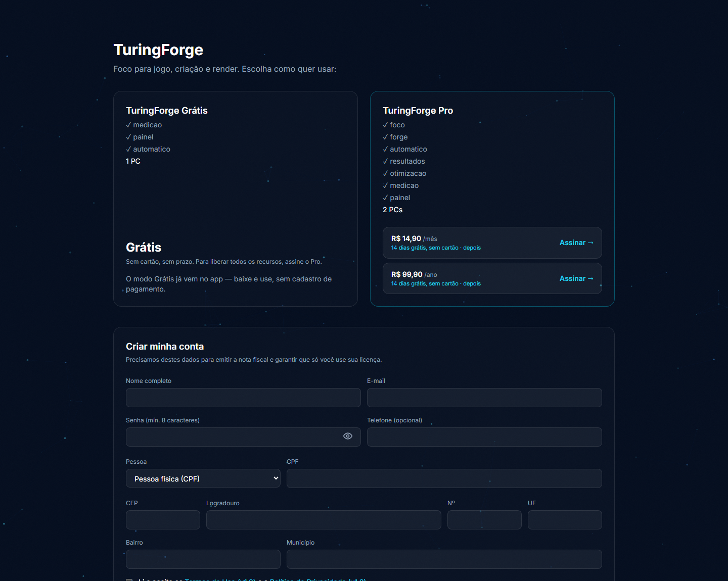Click the TuringForge page title
This screenshot has width=728, height=581.
point(158,50)
